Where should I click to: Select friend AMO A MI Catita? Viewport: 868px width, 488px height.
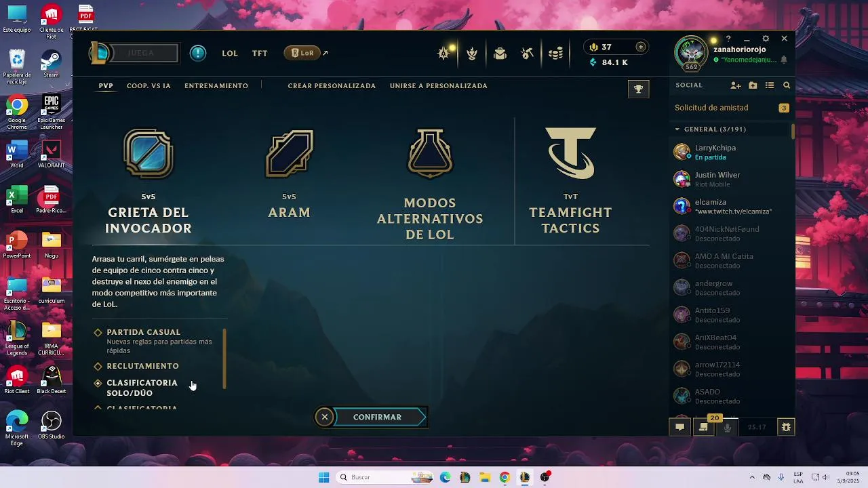pos(731,260)
